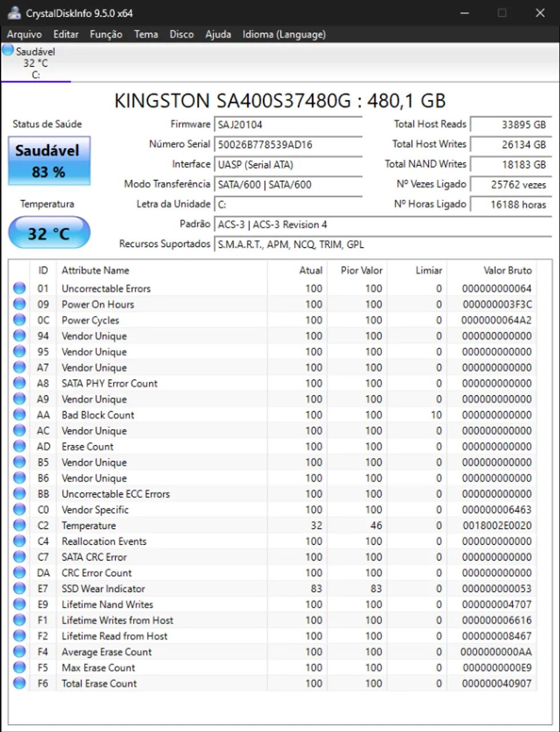The width and height of the screenshot is (560, 732).
Task: Click the Atual column header
Action: pos(297,270)
